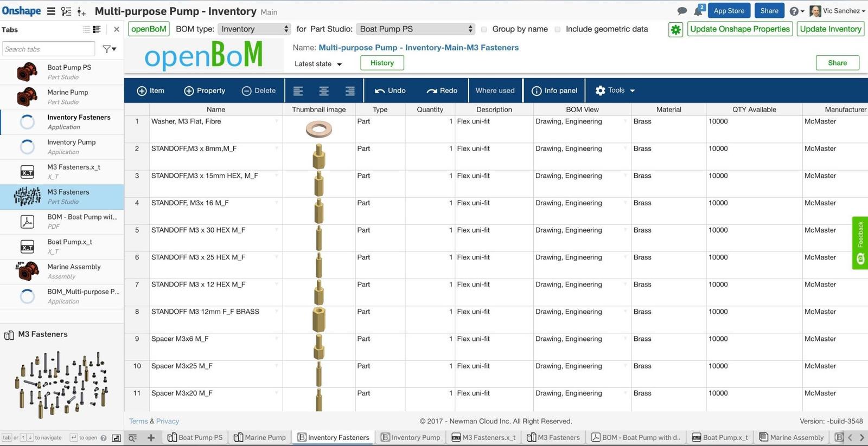This screenshot has width=868, height=446.
Task: Open the comments speech bubble icon
Action: (x=682, y=11)
